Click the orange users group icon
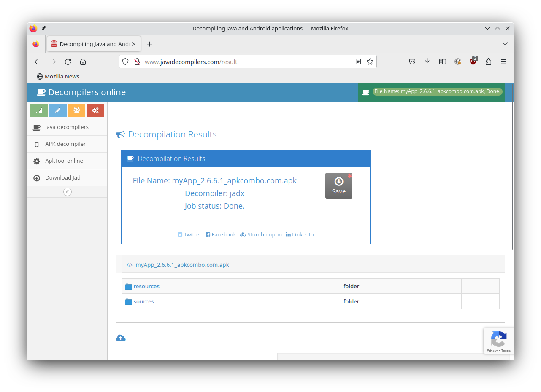Screen dimensions: 541x392 pos(76,110)
